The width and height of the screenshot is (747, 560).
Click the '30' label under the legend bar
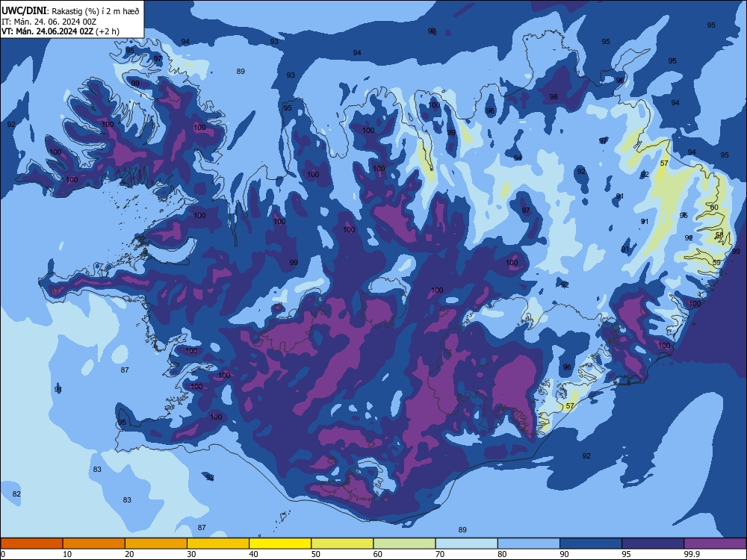coord(191,554)
